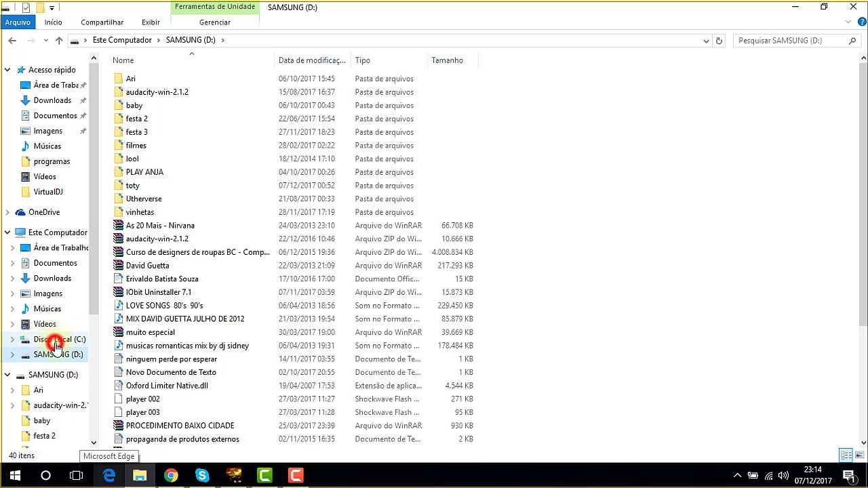868x488 pixels.
Task: Go back using the Back arrow
Action: (x=12, y=41)
